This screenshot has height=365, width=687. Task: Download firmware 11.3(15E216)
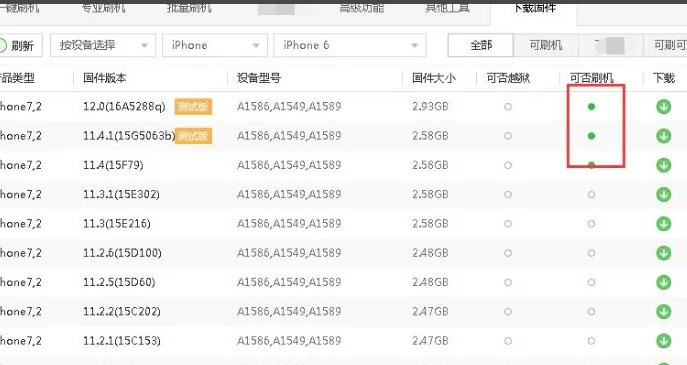coord(663,223)
